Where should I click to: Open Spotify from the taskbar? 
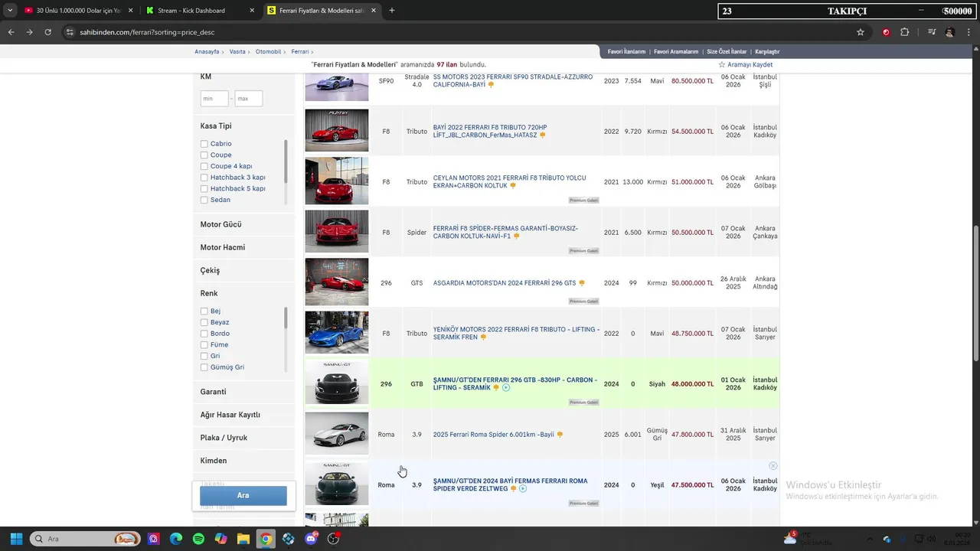point(198,539)
